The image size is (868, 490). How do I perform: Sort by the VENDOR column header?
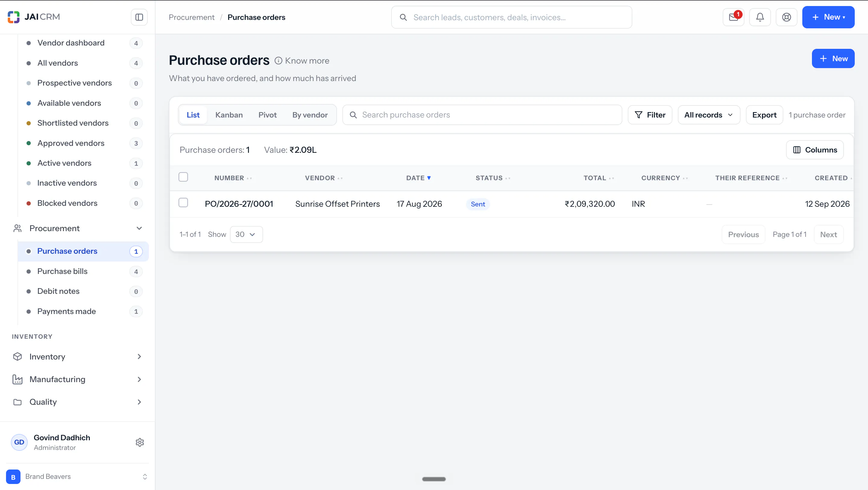tap(323, 178)
